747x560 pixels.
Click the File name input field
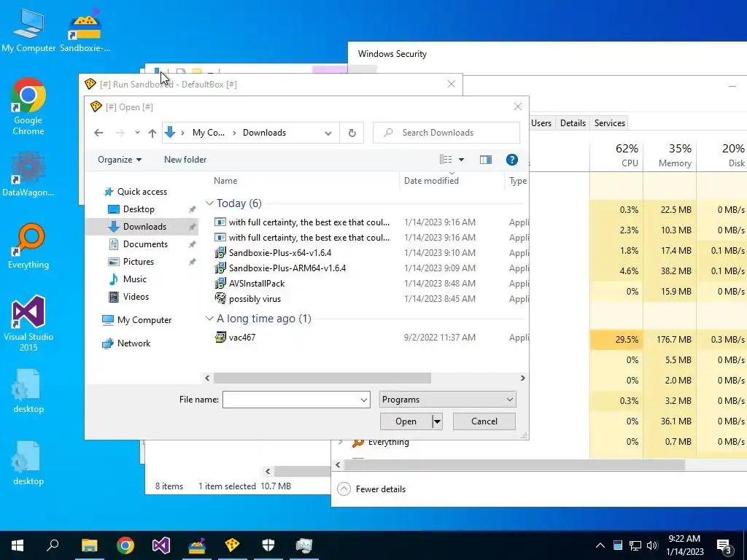click(290, 400)
